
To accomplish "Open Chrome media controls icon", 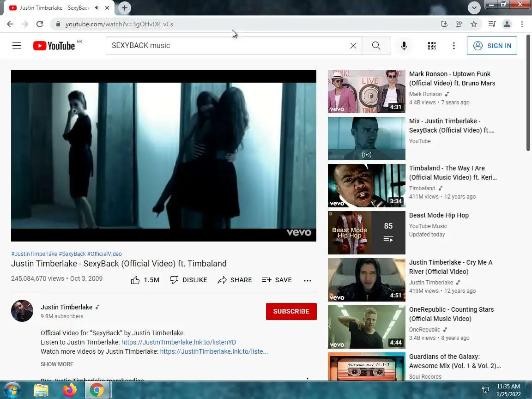I will tap(492, 24).
